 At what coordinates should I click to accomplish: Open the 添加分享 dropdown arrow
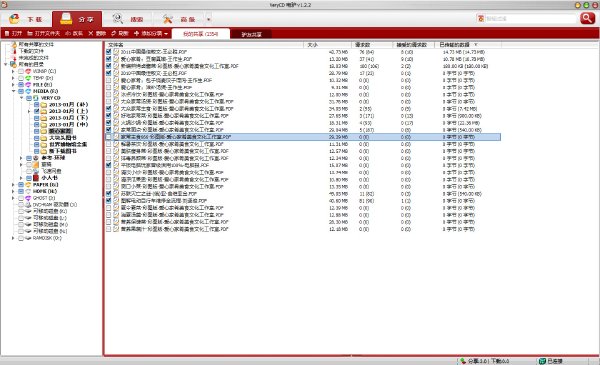(x=166, y=34)
